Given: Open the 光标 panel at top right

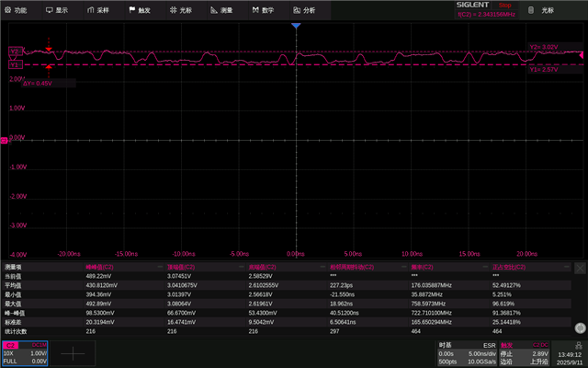Looking at the screenshot, I should (x=541, y=10).
